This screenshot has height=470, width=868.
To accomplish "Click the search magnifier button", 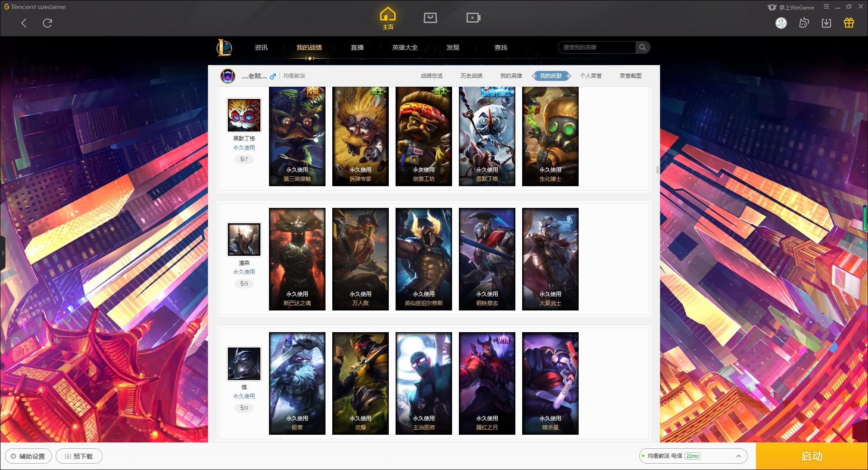I will pos(642,47).
